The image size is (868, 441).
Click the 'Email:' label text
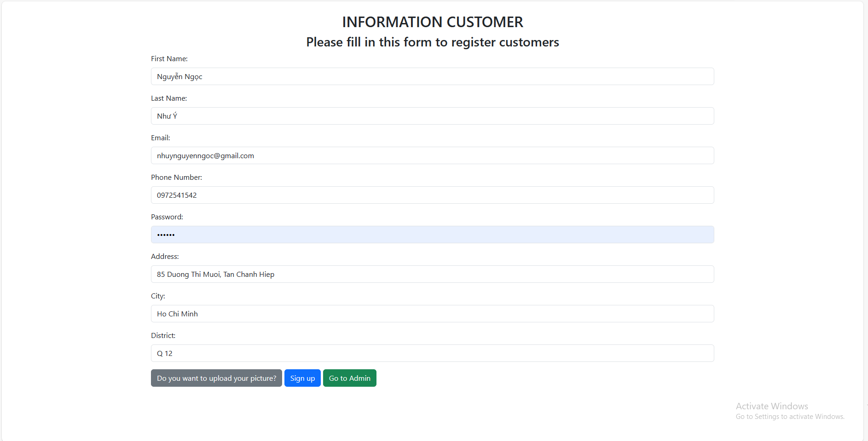tap(160, 138)
